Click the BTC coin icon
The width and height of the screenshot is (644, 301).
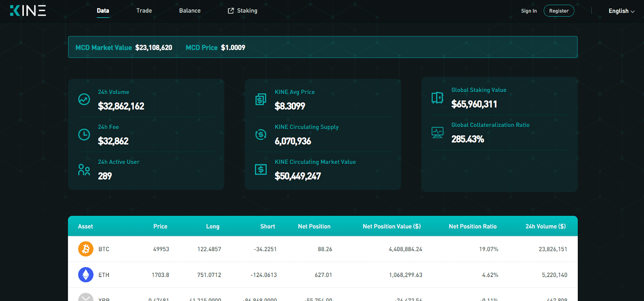click(x=86, y=249)
